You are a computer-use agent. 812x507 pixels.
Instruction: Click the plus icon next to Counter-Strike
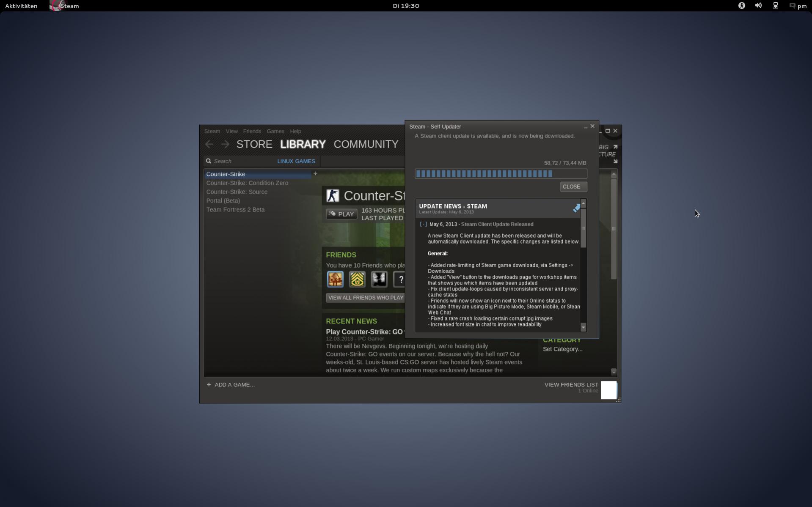pos(315,173)
